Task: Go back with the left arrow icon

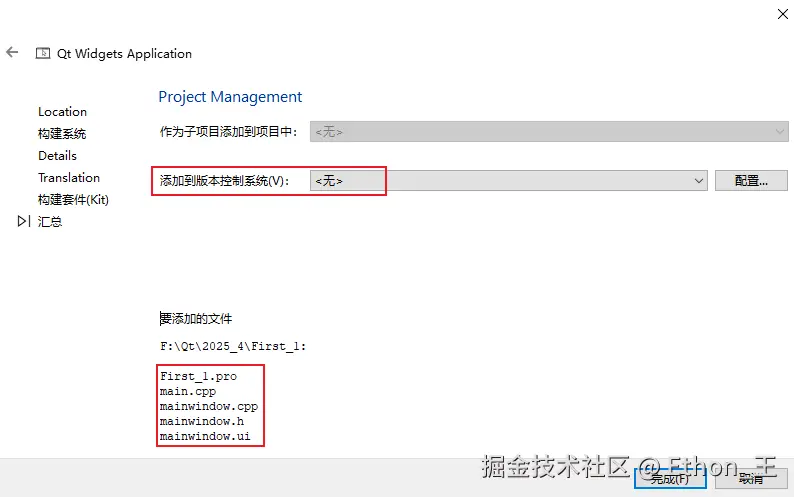Action: click(12, 52)
